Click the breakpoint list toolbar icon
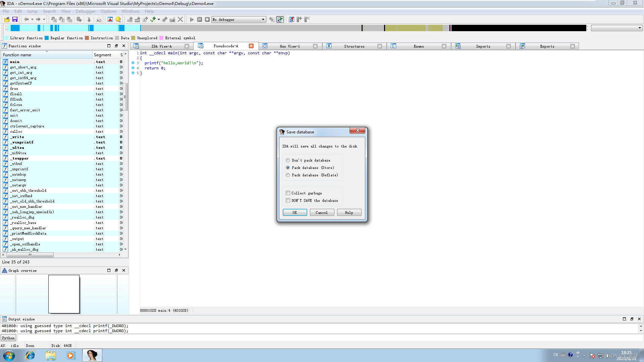644x362 pixels. click(291, 19)
